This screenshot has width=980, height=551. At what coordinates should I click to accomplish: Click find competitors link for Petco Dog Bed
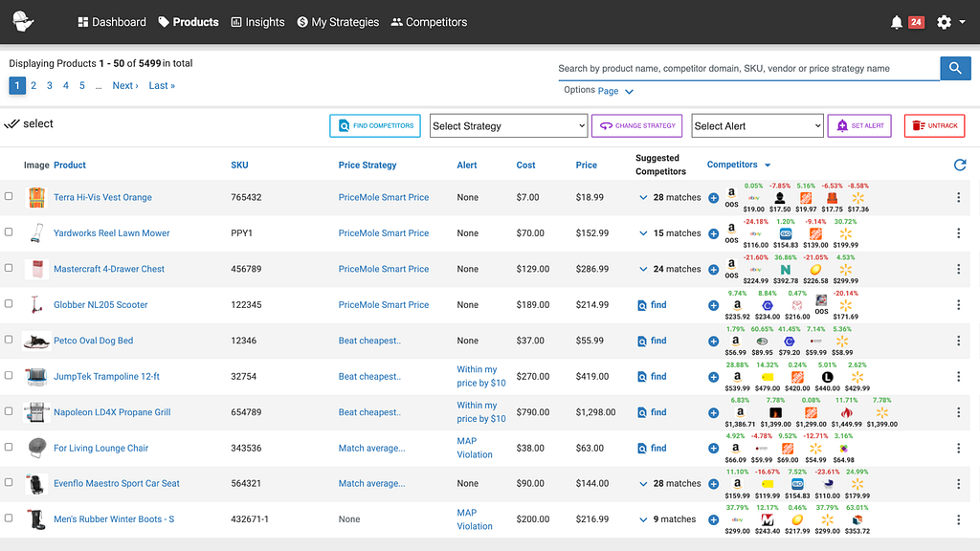click(652, 342)
